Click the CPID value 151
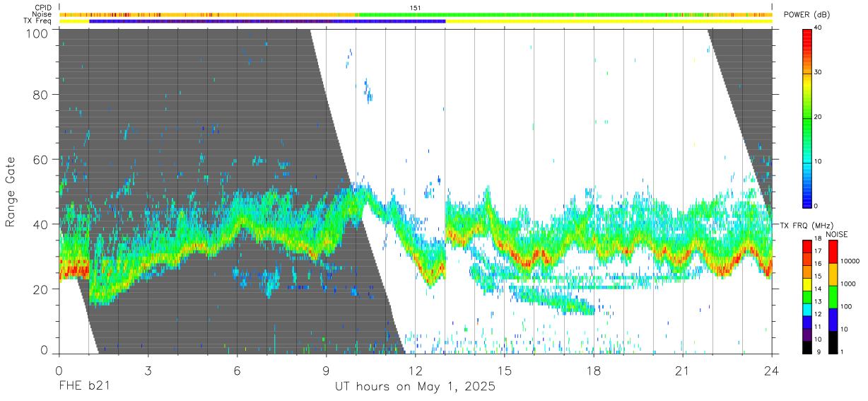Screen dimensions: 868x401 click(x=416, y=8)
